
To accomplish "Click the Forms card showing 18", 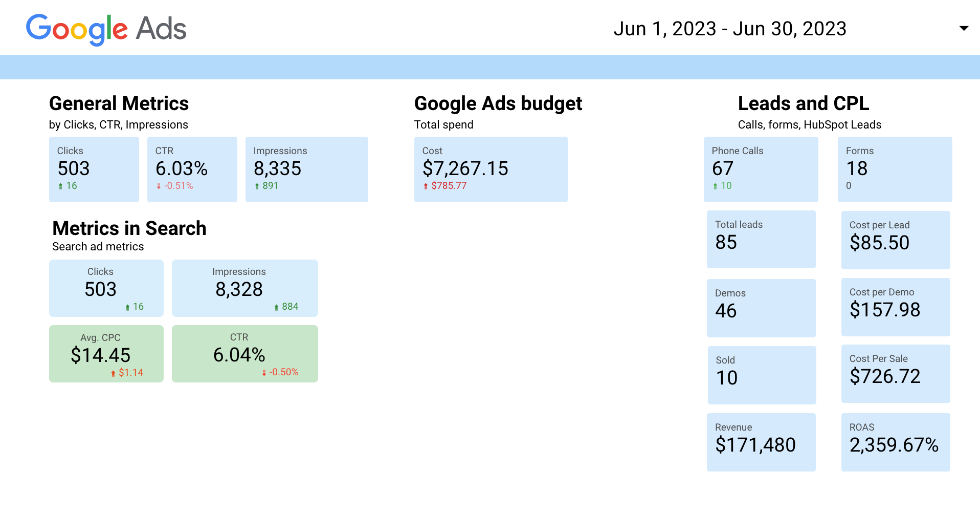I will click(894, 169).
